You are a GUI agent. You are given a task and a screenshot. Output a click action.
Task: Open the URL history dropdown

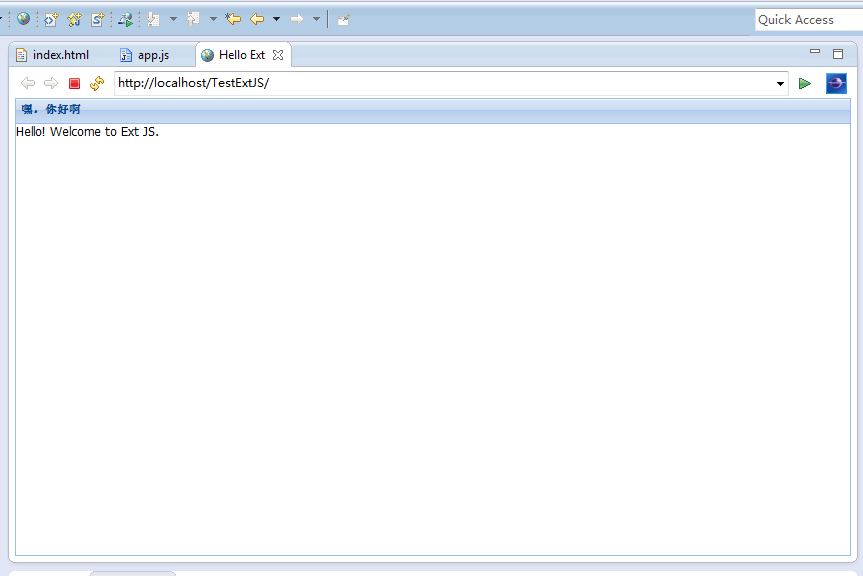click(781, 84)
